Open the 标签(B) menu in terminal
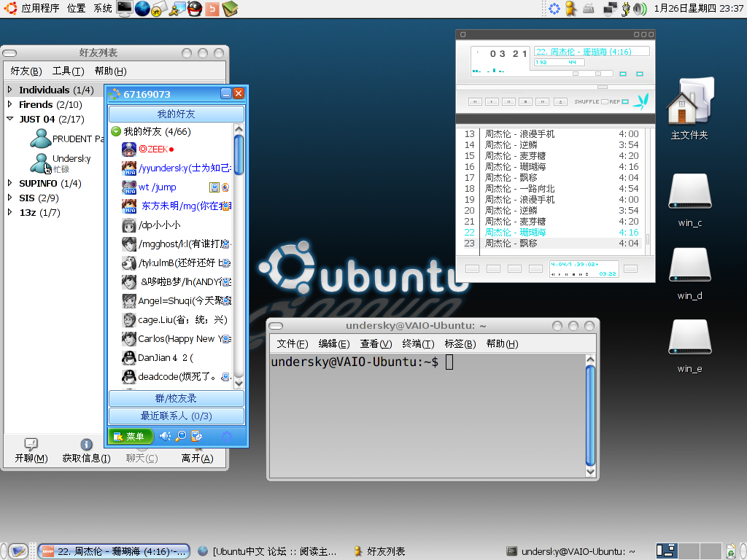 (460, 343)
